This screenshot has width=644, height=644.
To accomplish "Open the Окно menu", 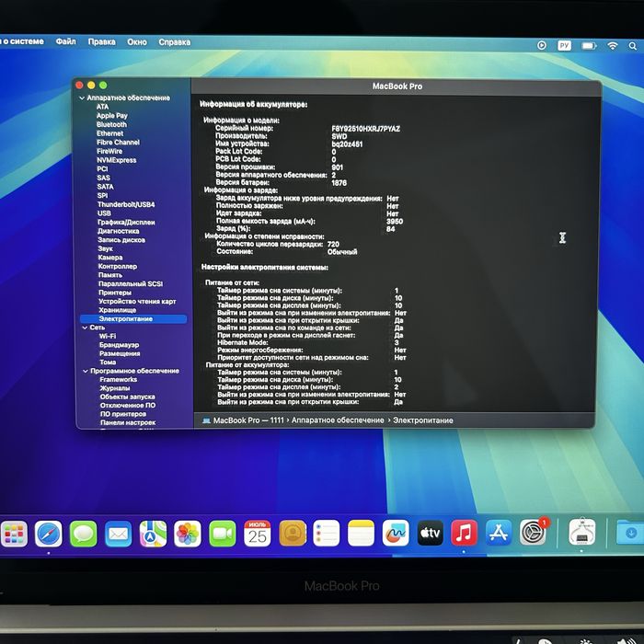I will [x=137, y=42].
